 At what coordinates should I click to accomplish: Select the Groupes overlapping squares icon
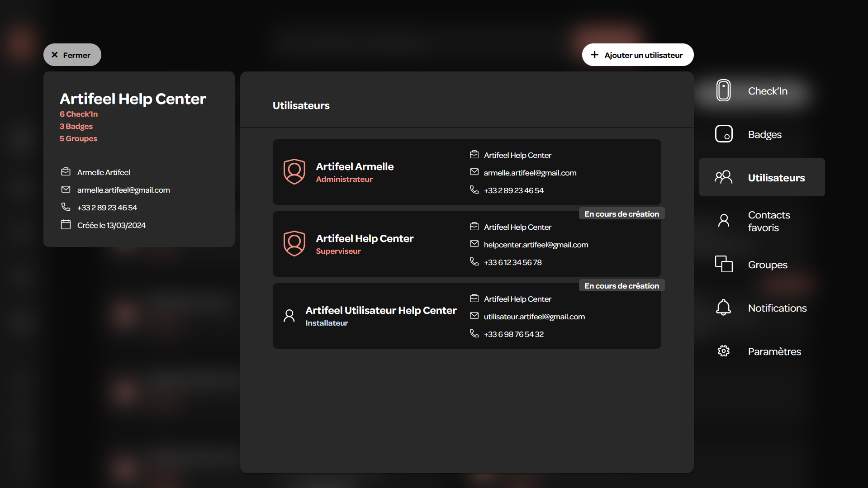click(724, 264)
